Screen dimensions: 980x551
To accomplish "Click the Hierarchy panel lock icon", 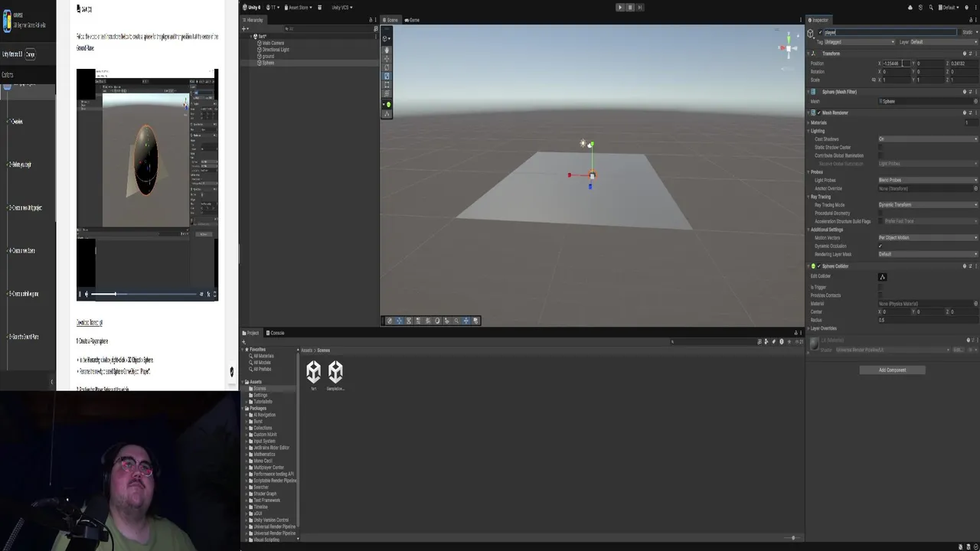I will 371,20.
